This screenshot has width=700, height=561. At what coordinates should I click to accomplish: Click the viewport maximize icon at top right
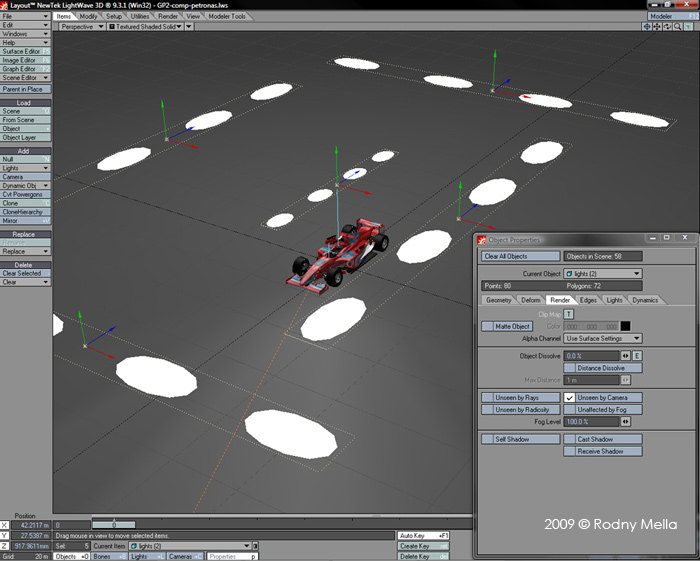click(x=689, y=27)
